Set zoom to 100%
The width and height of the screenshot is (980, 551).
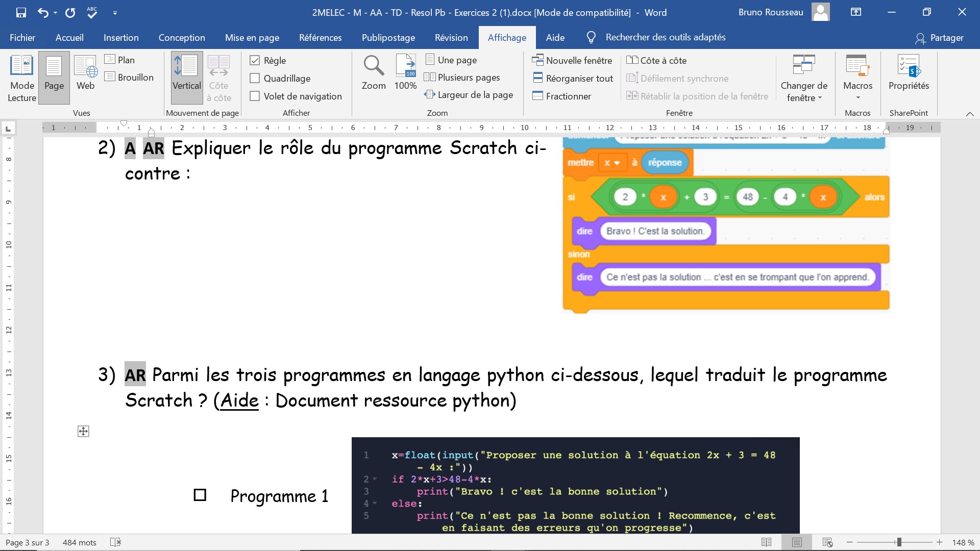tap(405, 73)
